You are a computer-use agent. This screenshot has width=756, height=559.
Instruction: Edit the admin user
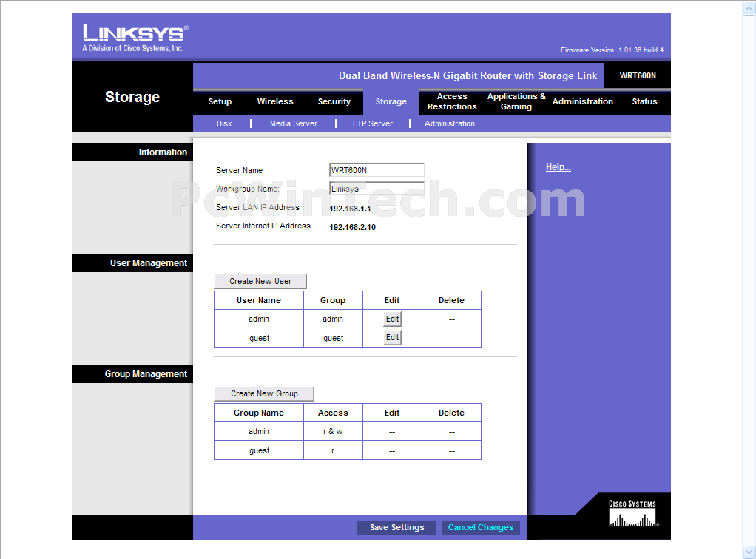393,319
